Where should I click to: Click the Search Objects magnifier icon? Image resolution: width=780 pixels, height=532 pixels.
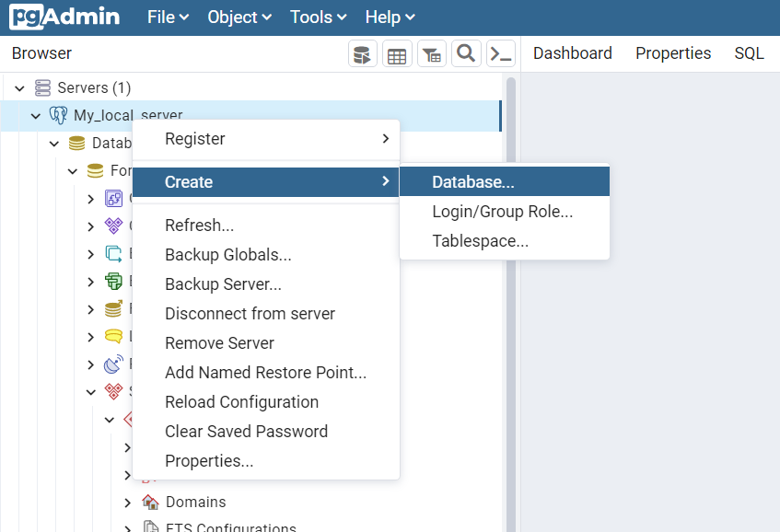(x=466, y=54)
